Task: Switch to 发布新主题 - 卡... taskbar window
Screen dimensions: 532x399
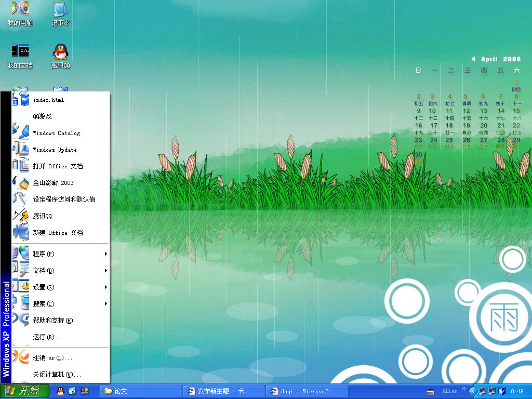Action: tap(223, 391)
